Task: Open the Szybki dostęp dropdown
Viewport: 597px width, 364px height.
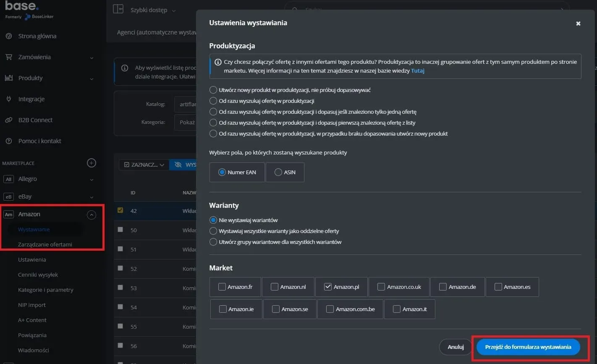Action: [x=153, y=10]
